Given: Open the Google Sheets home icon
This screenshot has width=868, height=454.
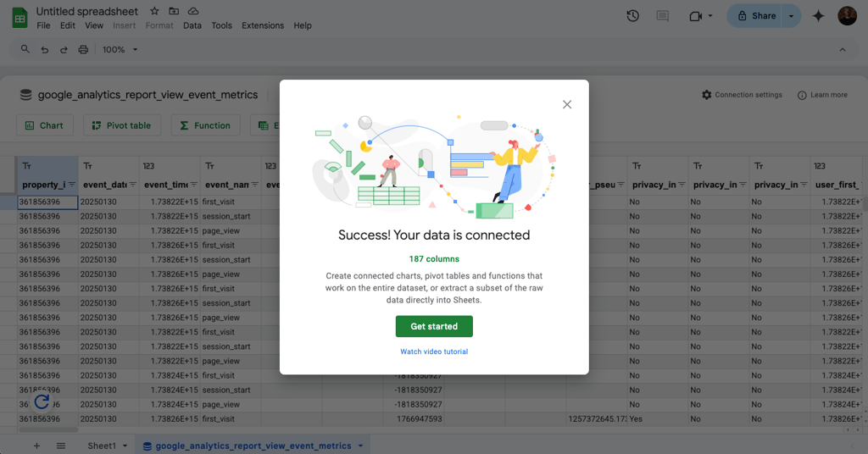Looking at the screenshot, I should point(20,18).
